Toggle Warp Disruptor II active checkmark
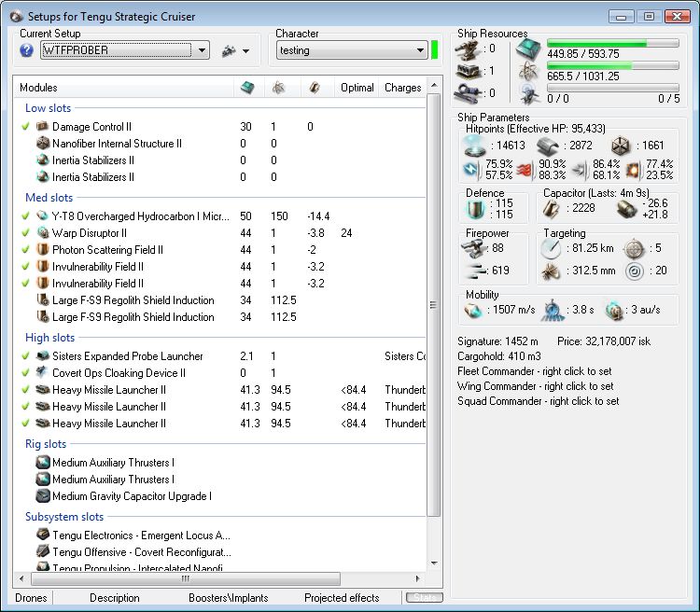Viewport: 700px width, 612px height. point(26,232)
